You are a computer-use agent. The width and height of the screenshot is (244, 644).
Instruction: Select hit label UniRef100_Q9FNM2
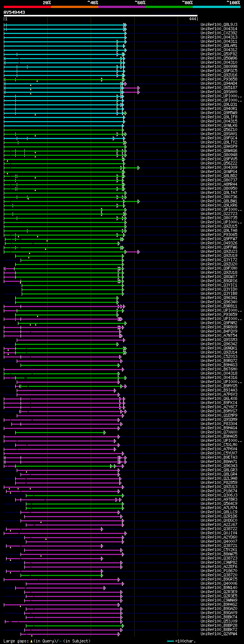click(219, 323)
